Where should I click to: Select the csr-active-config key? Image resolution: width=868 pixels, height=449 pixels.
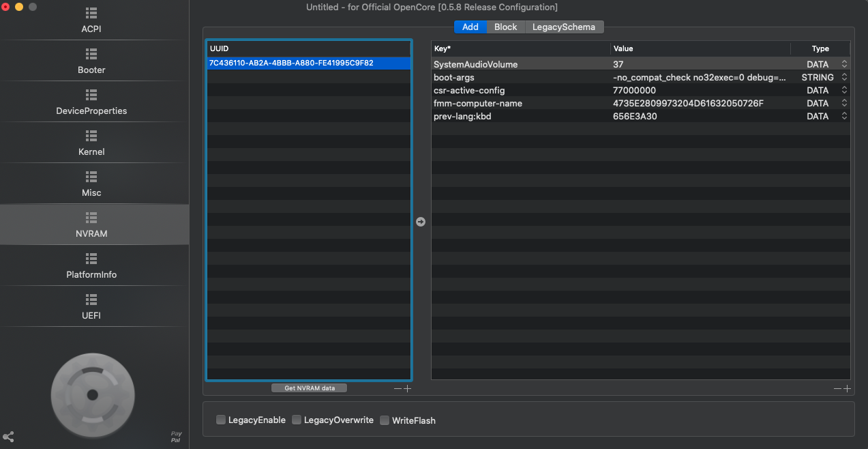pos(469,90)
